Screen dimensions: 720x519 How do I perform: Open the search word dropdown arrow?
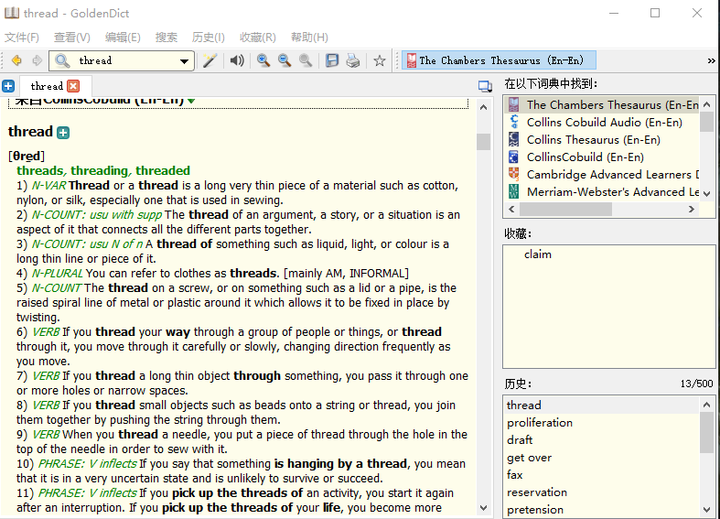point(184,61)
